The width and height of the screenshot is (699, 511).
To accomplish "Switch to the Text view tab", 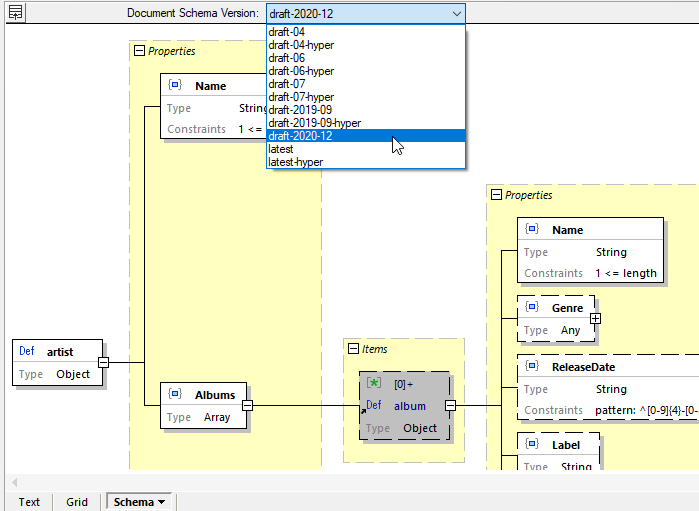I will coord(29,502).
